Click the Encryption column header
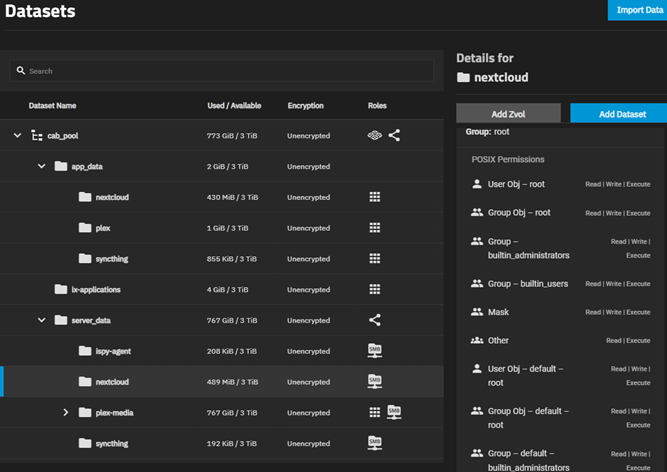This screenshot has width=667, height=472. point(305,105)
